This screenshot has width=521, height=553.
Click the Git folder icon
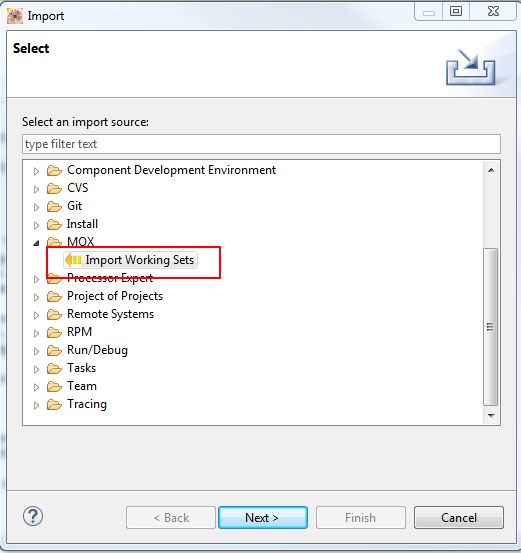[54, 206]
